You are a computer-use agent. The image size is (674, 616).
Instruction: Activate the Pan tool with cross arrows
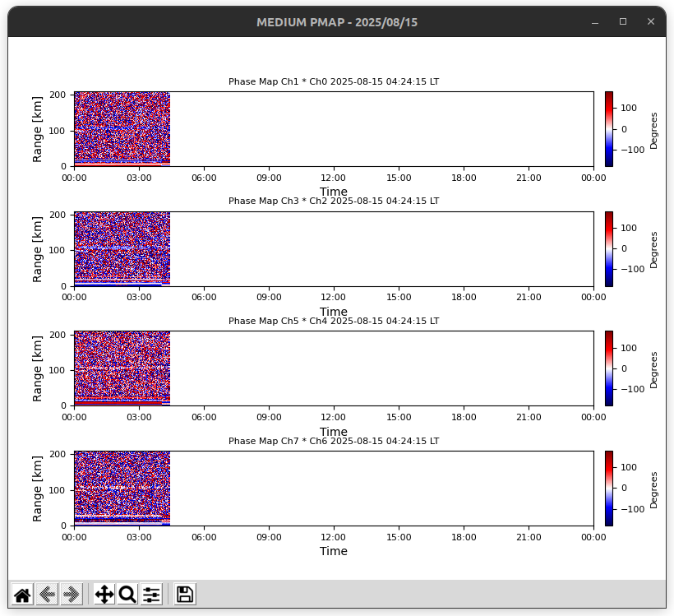click(x=104, y=595)
